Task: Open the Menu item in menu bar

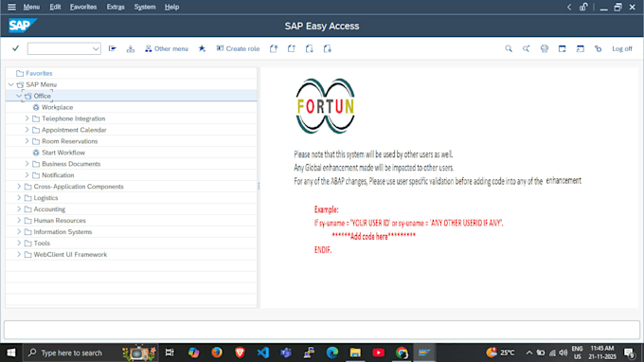Action: point(31,7)
